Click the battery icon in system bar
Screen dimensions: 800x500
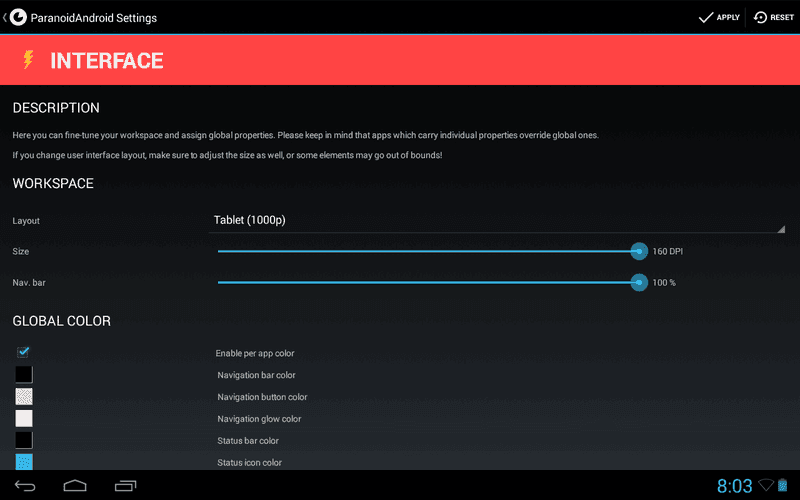click(782, 485)
